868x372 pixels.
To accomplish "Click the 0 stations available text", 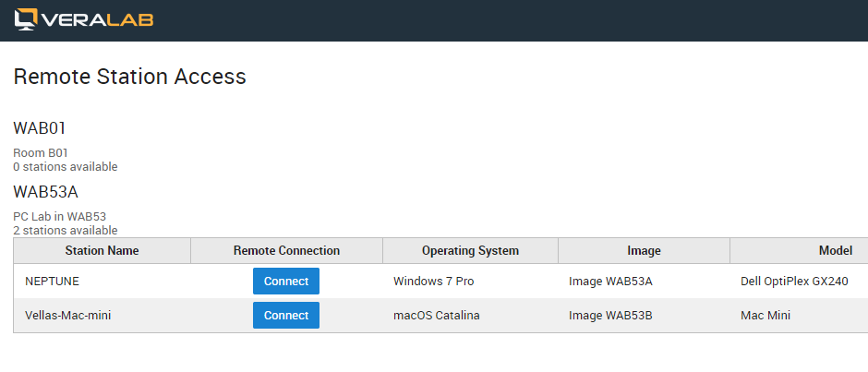I will [66, 167].
